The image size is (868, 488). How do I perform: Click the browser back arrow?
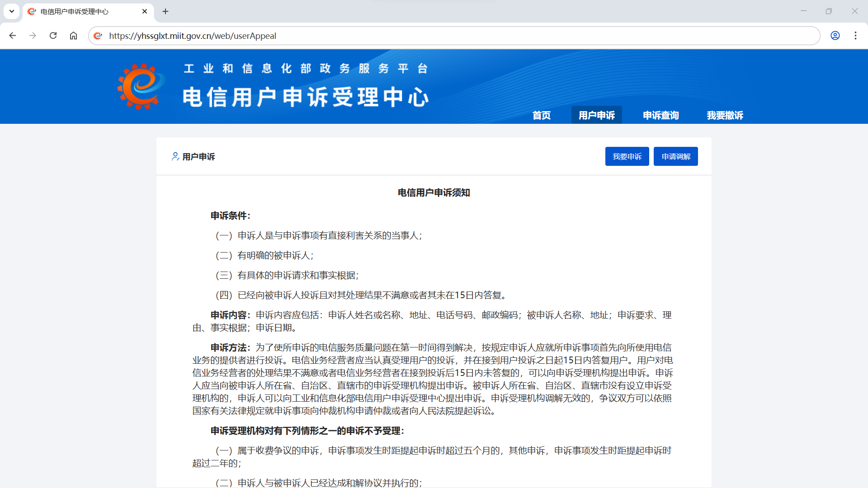(13, 36)
